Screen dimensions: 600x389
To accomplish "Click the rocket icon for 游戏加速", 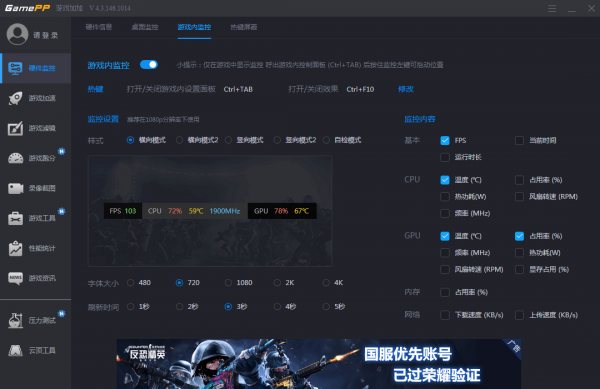I will point(15,98).
